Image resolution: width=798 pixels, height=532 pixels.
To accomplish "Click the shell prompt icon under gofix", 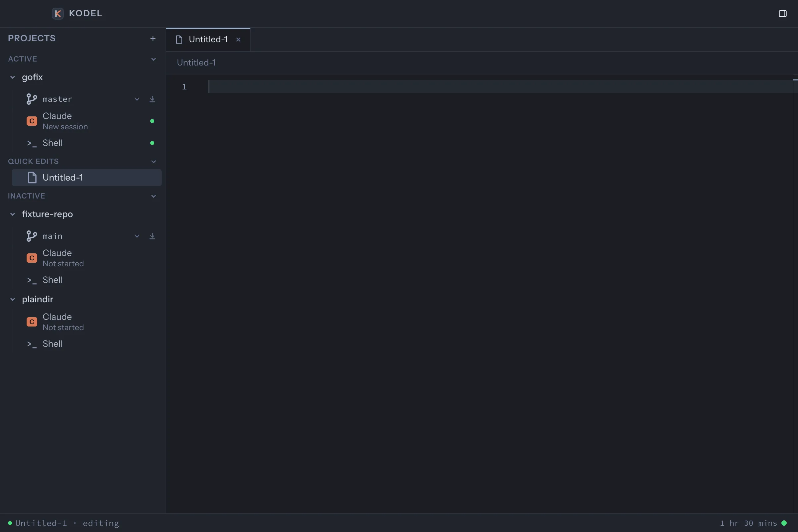I will [32, 144].
